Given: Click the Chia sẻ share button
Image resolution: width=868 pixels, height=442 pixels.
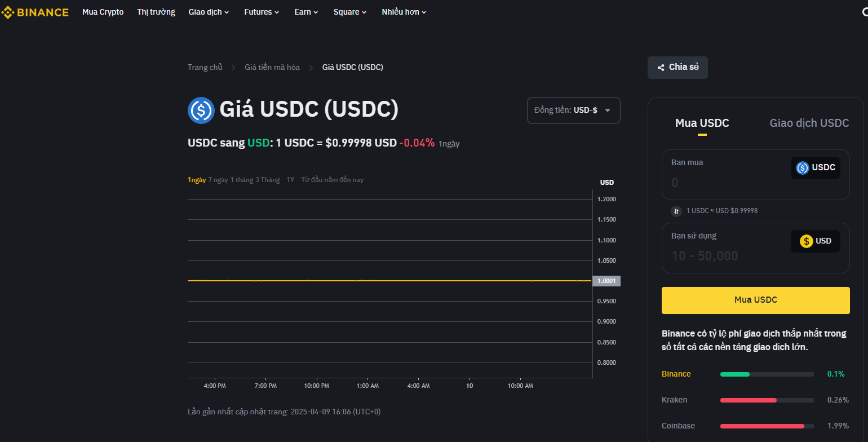Looking at the screenshot, I should (x=677, y=68).
